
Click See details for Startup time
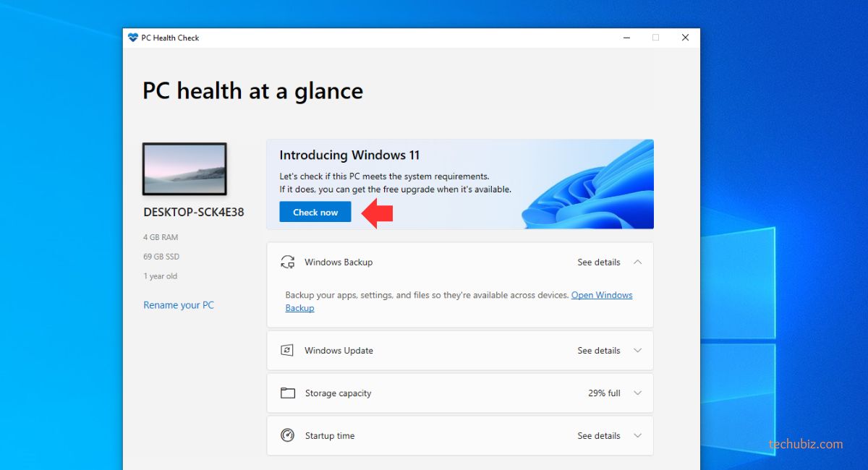pyautogui.click(x=598, y=436)
